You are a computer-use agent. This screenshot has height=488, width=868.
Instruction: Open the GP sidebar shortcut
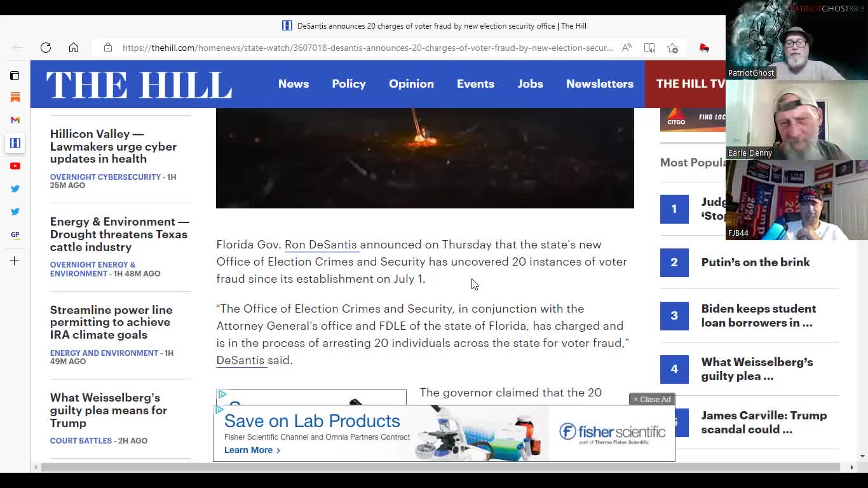tap(15, 234)
